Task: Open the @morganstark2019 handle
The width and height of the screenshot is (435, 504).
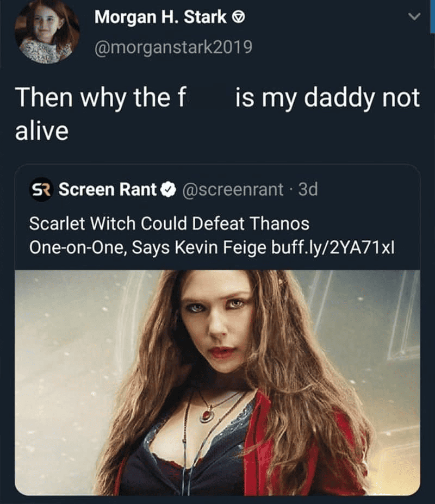Action: click(x=173, y=47)
